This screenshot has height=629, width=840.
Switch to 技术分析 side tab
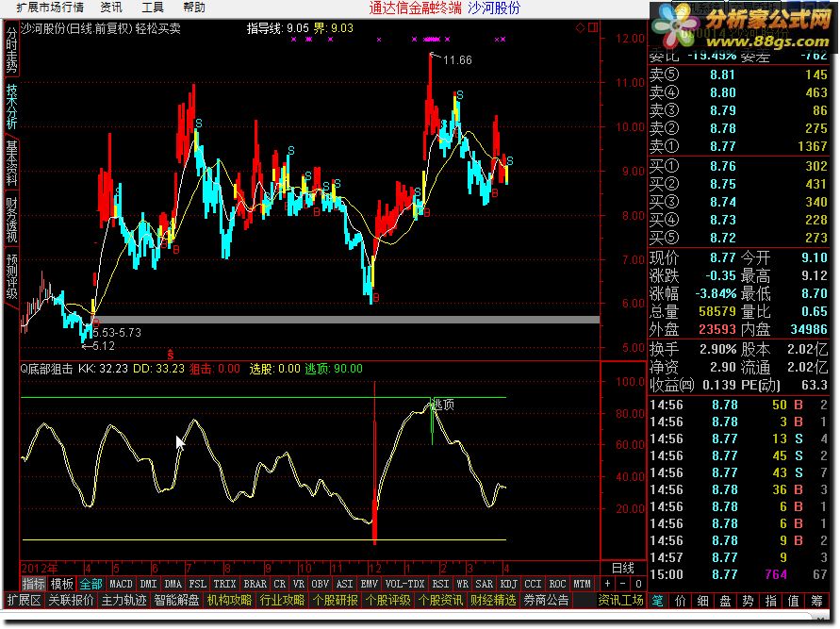click(11, 106)
